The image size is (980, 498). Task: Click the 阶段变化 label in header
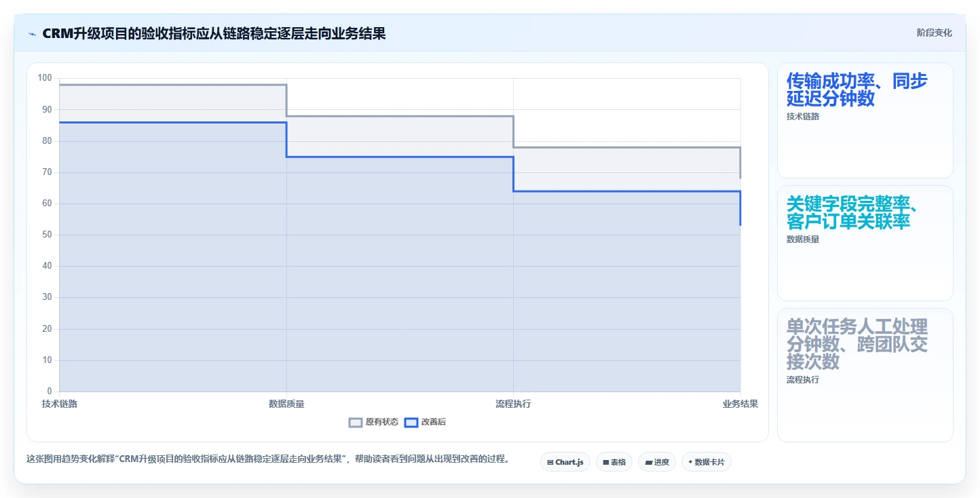click(934, 33)
